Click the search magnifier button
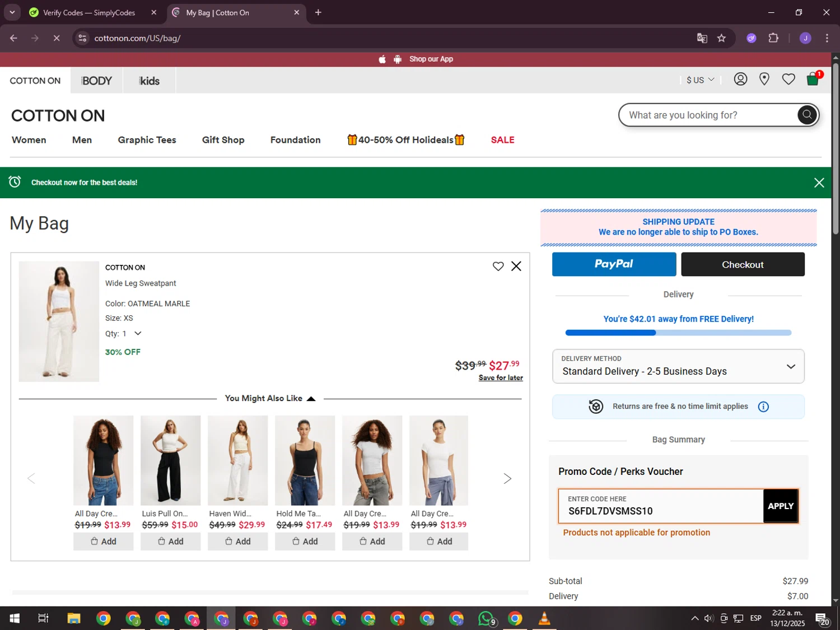This screenshot has width=840, height=630. click(x=806, y=115)
